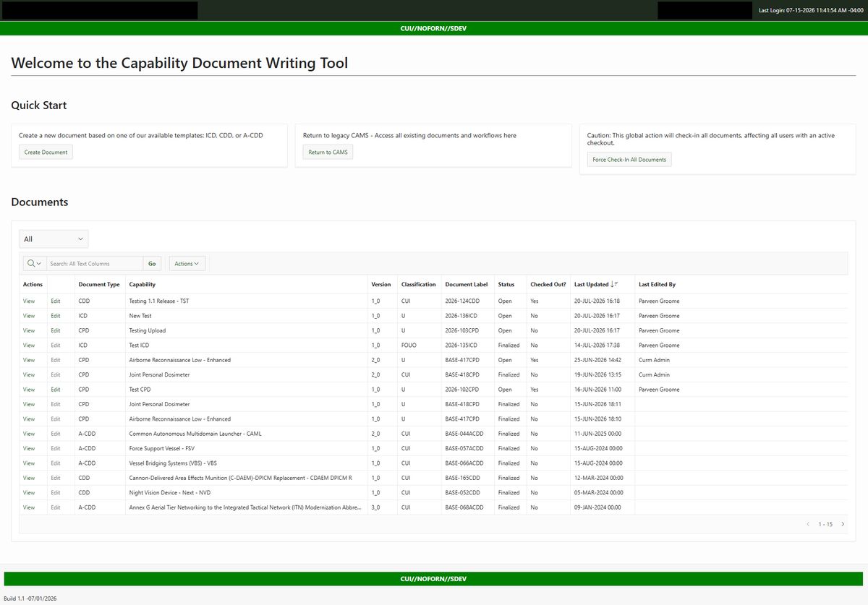Click the Create Document button
Viewport: 868px width, 605px height.
tap(46, 153)
